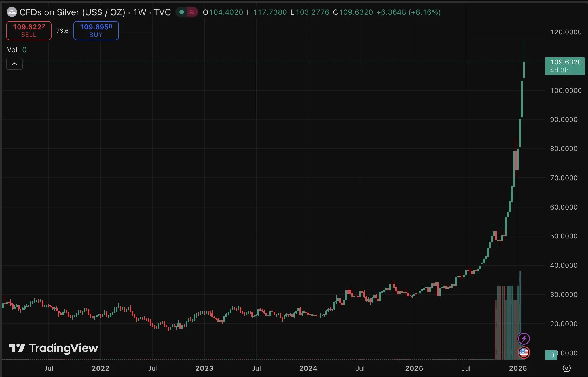588x377 pixels.
Task: Click the CFDs on Silver symbol title
Action: 72,12
